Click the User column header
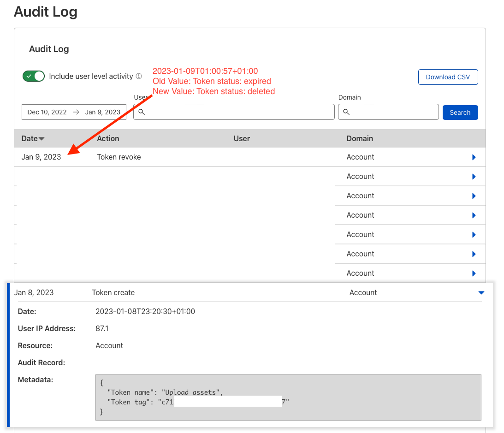504x433 pixels. [242, 138]
